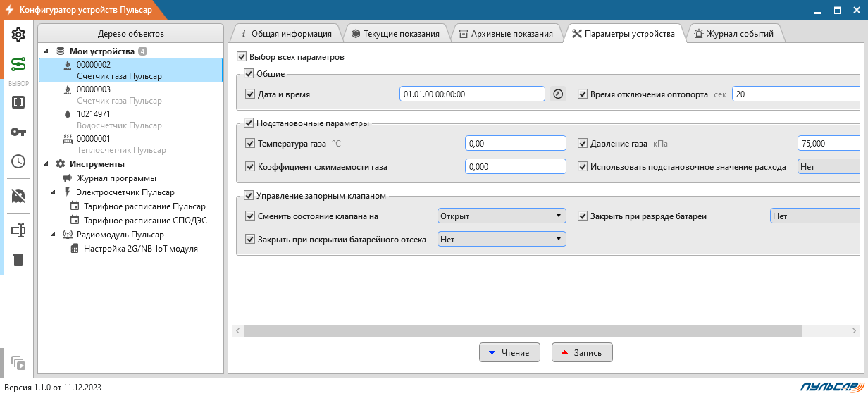Toggle Коэффициент сжимаемости газа checkbox

coord(250,167)
